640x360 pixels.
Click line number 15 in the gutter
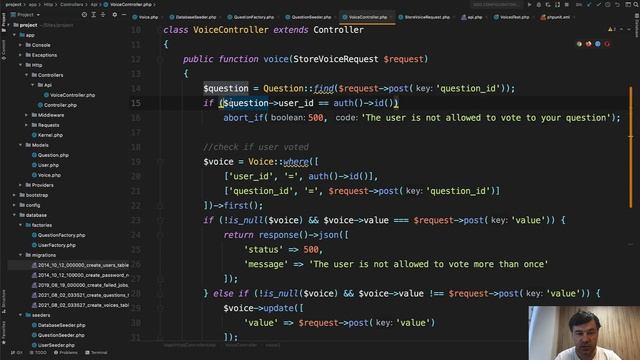136,103
